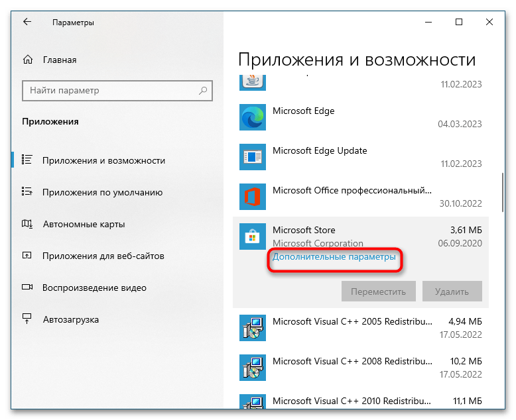This screenshot has width=516, height=420.
Task: Click the Переместить button
Action: (379, 291)
